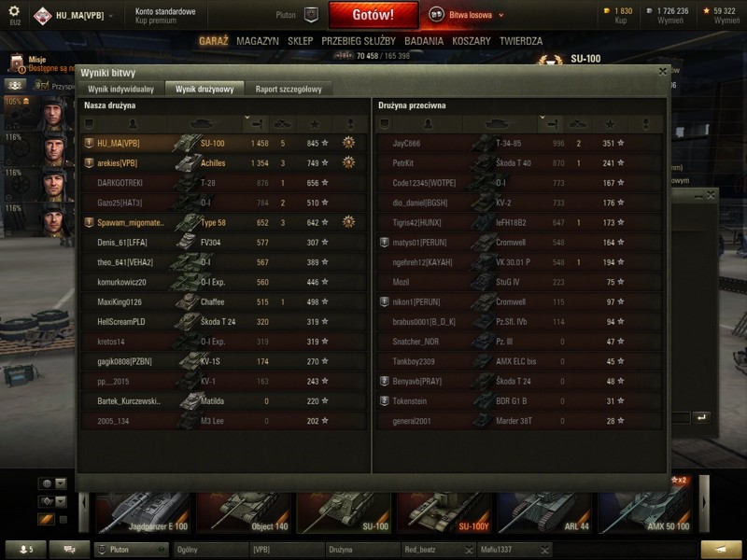
Task: Select the Jagdpanzer E 100 tank thumbnail
Action: coord(143,512)
